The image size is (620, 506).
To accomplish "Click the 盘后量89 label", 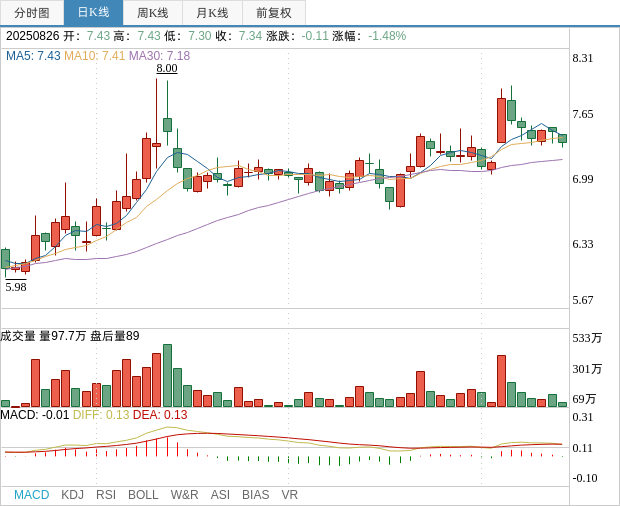I will pyautogui.click(x=115, y=336).
